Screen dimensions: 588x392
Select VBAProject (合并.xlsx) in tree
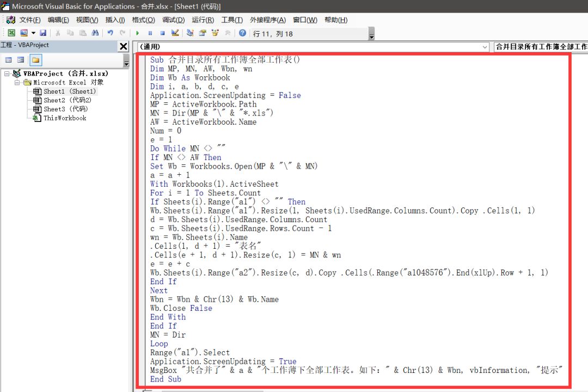click(66, 73)
